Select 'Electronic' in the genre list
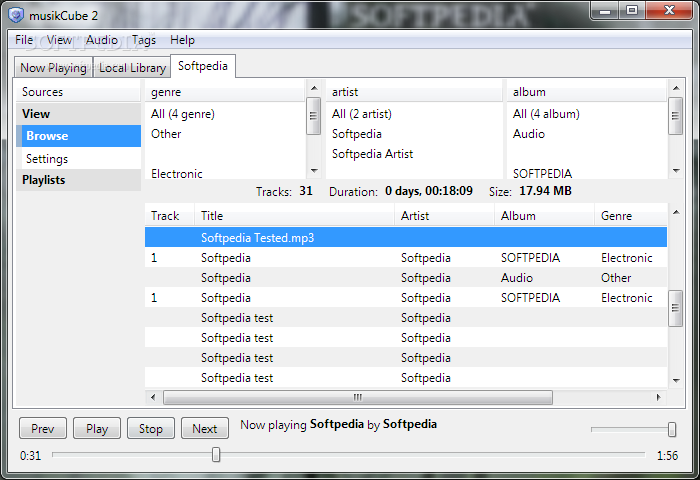 pyautogui.click(x=225, y=173)
